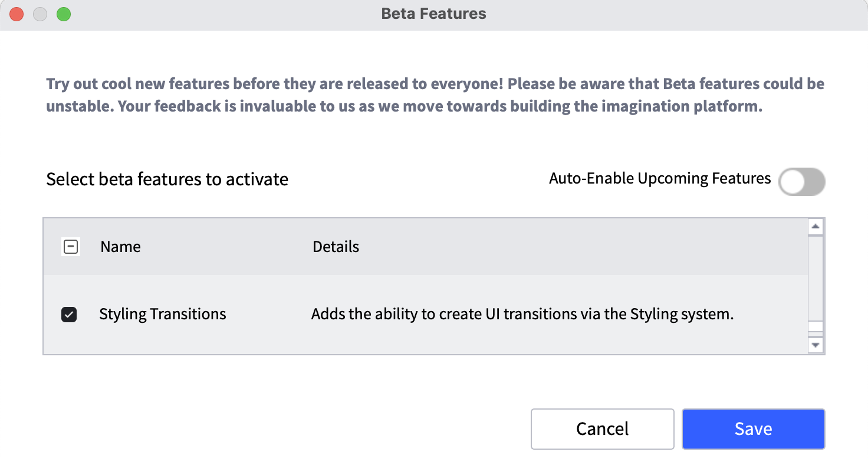Select the Styling Transitions row name
The image size is (868, 458).
[163, 314]
